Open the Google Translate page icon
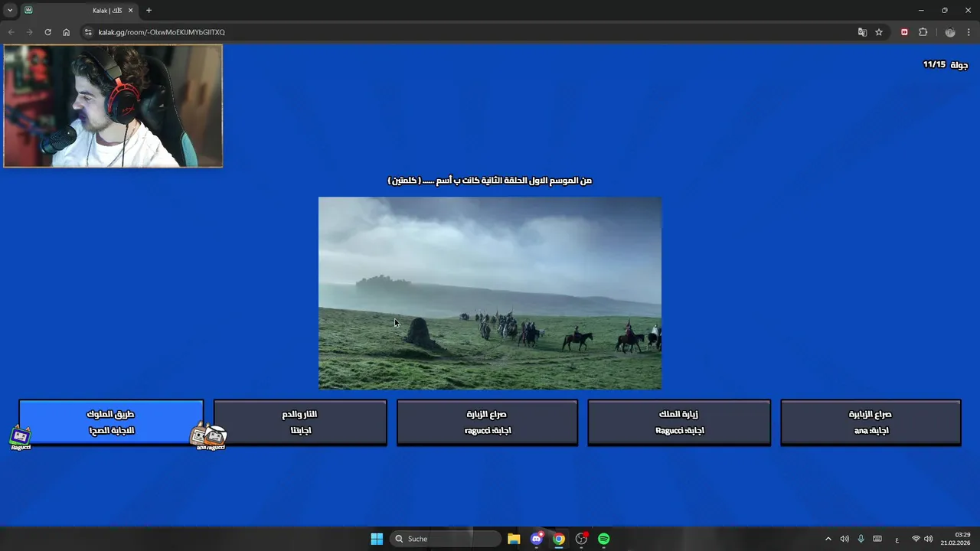 click(x=862, y=32)
